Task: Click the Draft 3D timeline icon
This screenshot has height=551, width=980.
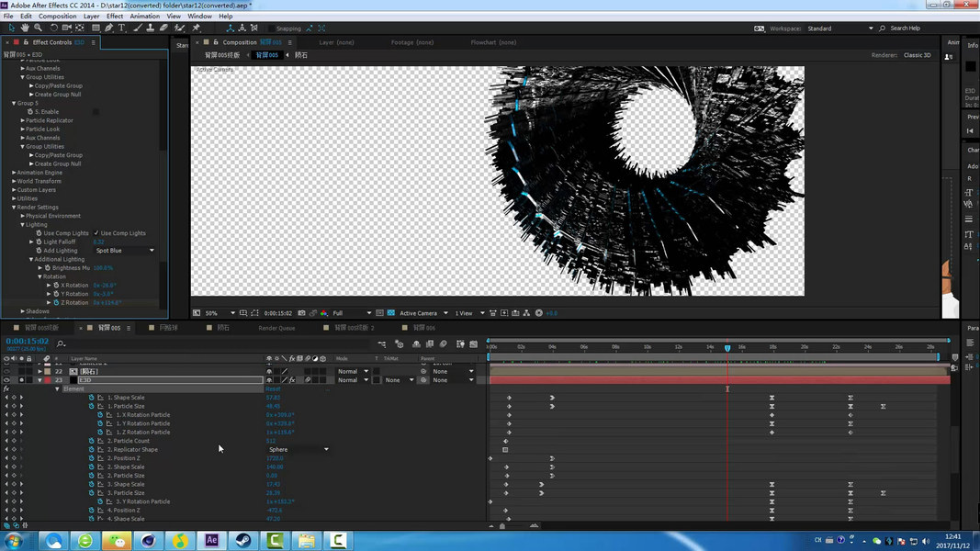Action: point(400,343)
